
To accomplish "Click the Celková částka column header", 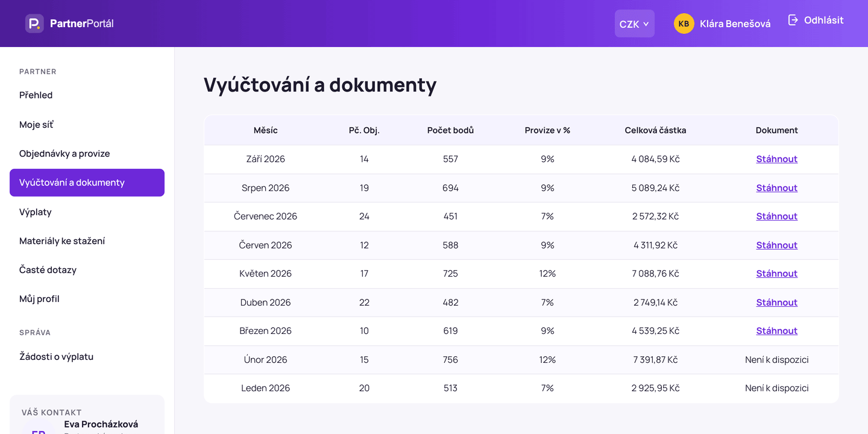I will click(655, 130).
